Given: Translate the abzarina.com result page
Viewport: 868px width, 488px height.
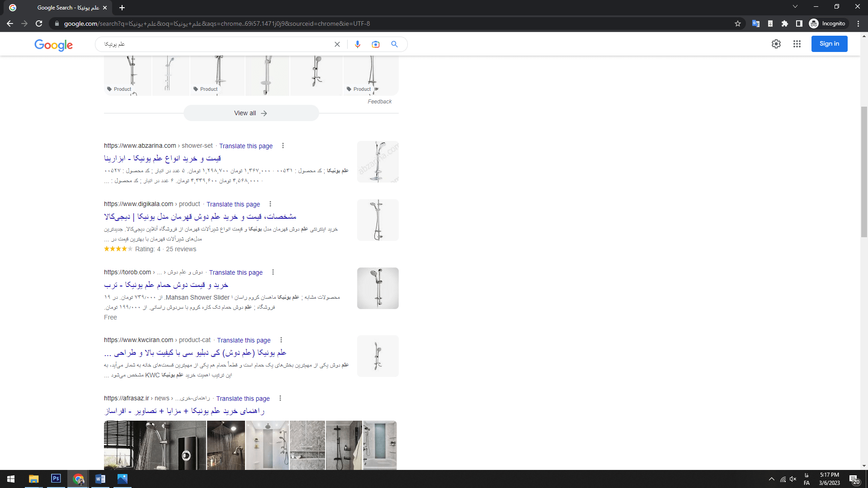Looking at the screenshot, I should coord(246,146).
